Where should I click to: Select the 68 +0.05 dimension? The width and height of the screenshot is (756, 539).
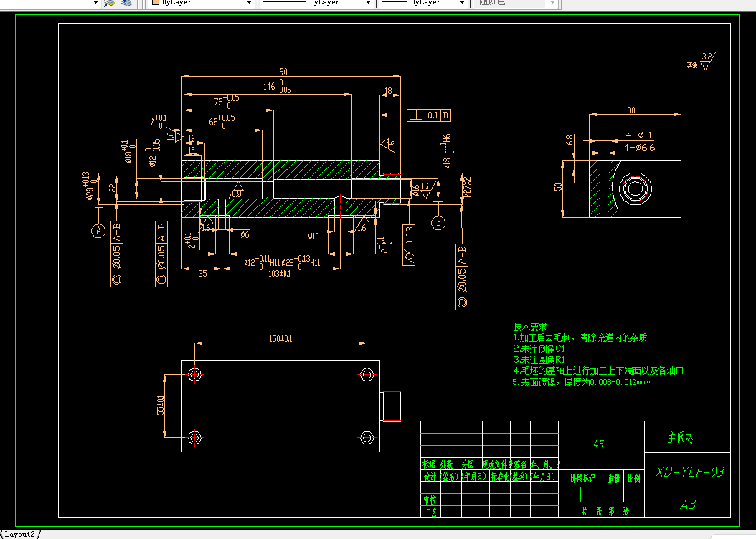click(x=222, y=121)
